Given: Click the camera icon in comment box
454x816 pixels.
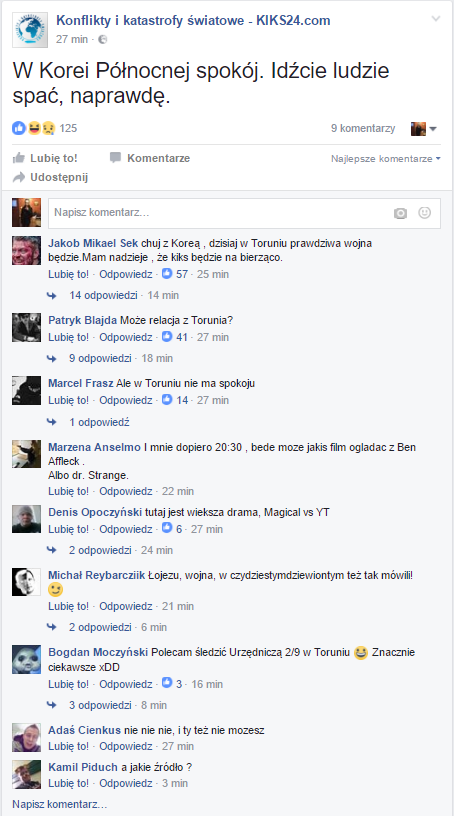Looking at the screenshot, I should point(400,213).
